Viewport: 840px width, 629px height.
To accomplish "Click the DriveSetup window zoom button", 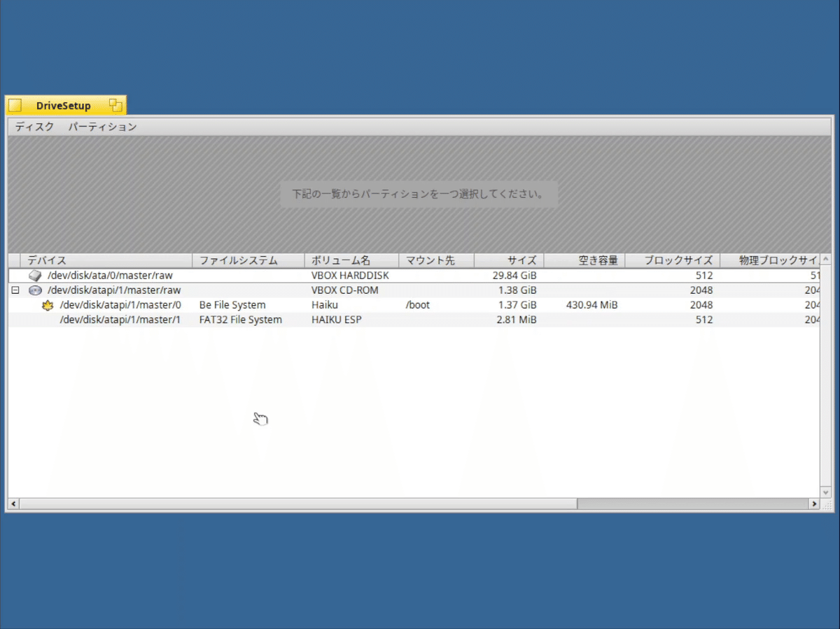I will [115, 106].
